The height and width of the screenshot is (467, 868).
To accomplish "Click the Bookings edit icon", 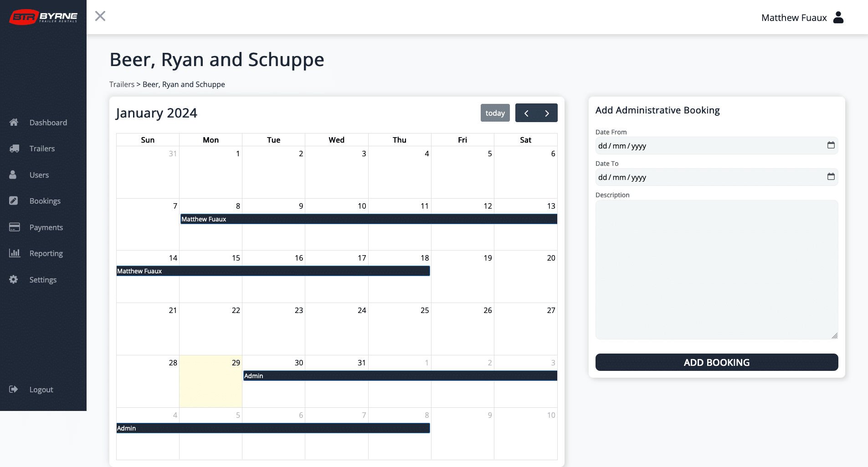I will click(14, 201).
